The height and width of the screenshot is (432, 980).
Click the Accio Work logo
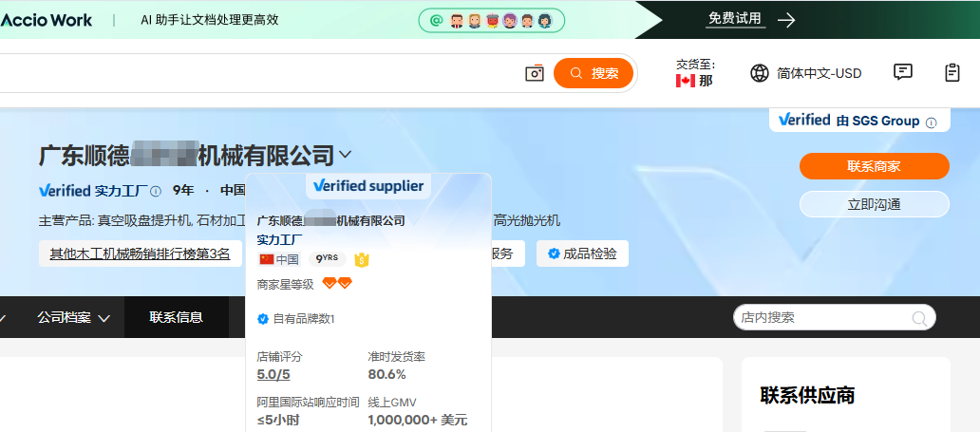point(47,20)
